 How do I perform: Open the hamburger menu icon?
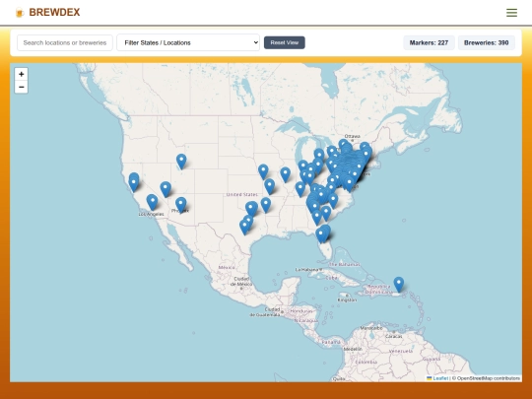pos(511,13)
